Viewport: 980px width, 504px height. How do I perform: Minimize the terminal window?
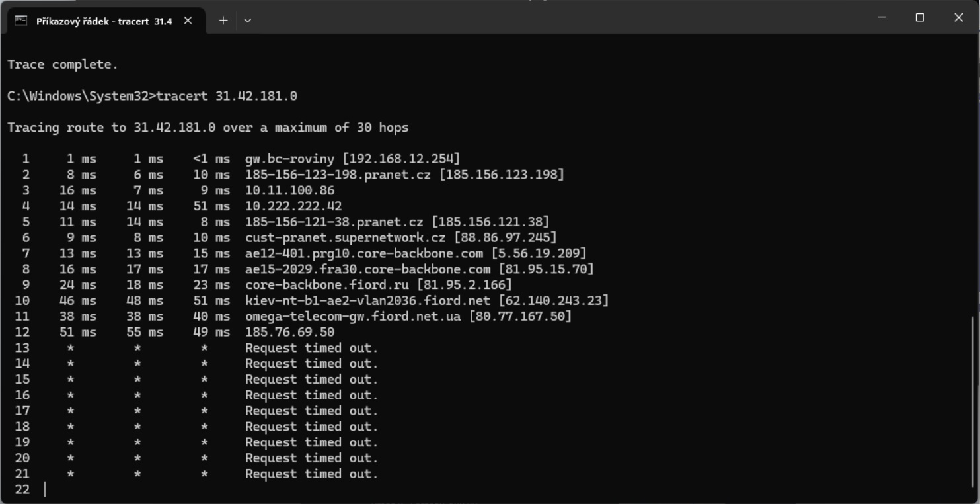(882, 18)
